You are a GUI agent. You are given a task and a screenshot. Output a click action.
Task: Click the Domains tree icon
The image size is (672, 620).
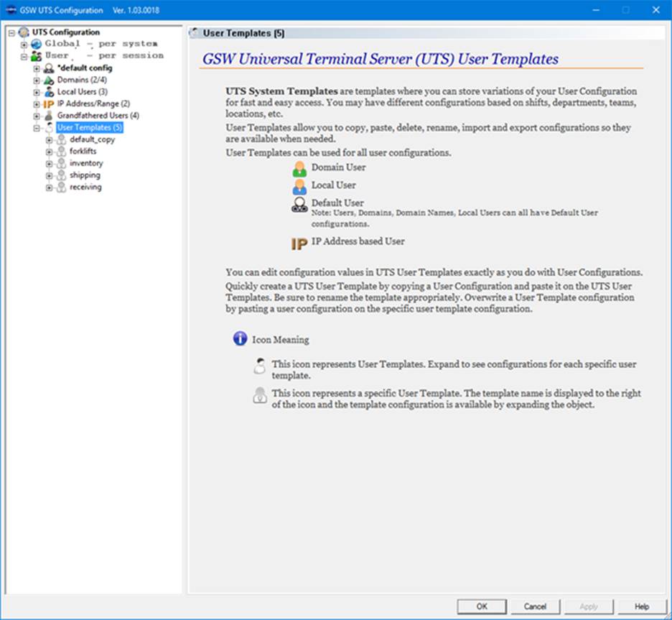click(x=49, y=80)
